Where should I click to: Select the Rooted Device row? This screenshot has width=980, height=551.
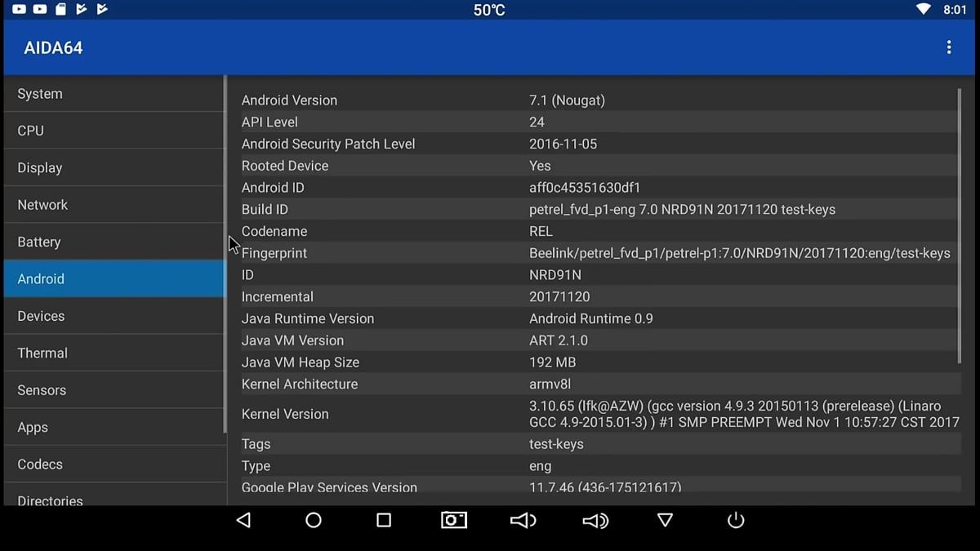600,166
